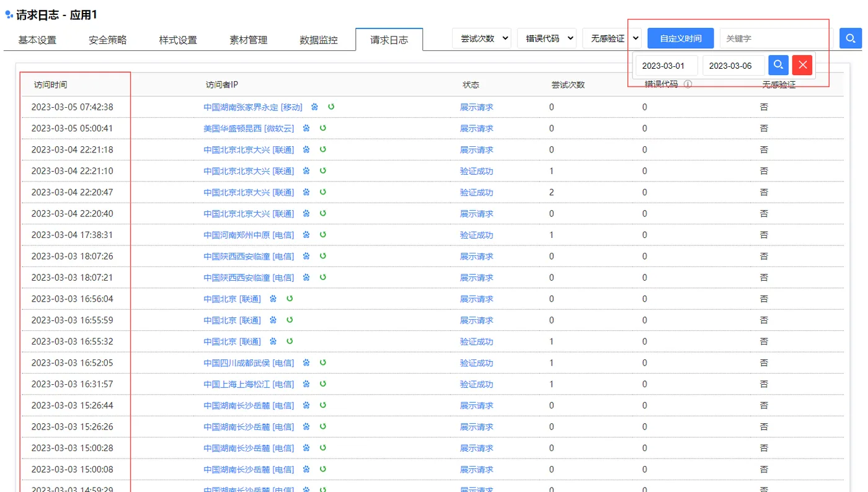Image resolution: width=868 pixels, height=492 pixels.
Task: Click the paw icon in the 05:00:41 row
Action: (x=306, y=128)
